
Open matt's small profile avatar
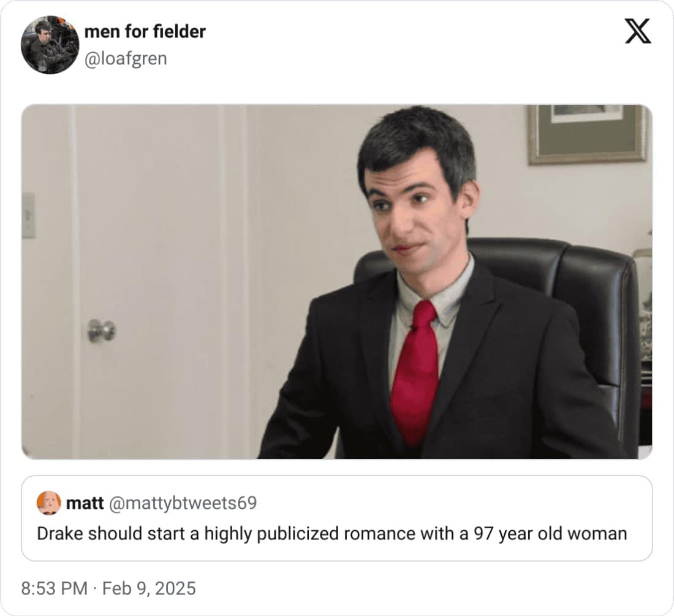(x=48, y=503)
